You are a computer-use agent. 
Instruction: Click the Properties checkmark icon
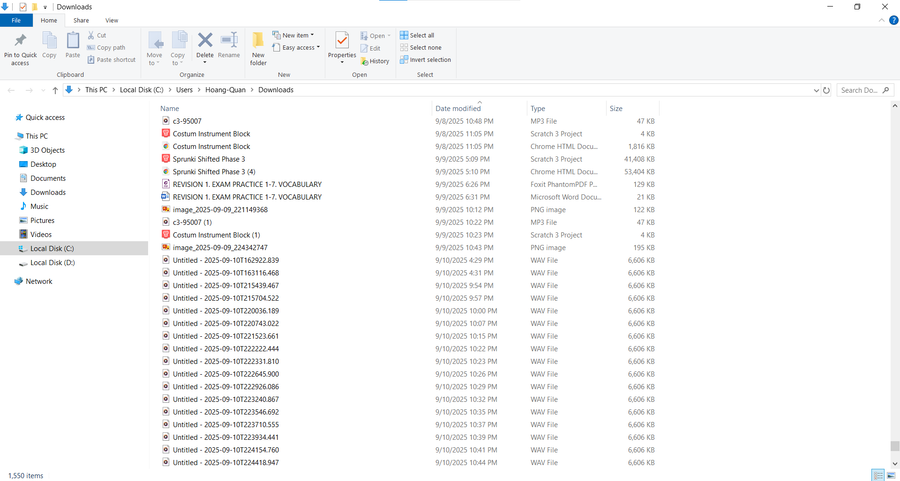coord(342,40)
